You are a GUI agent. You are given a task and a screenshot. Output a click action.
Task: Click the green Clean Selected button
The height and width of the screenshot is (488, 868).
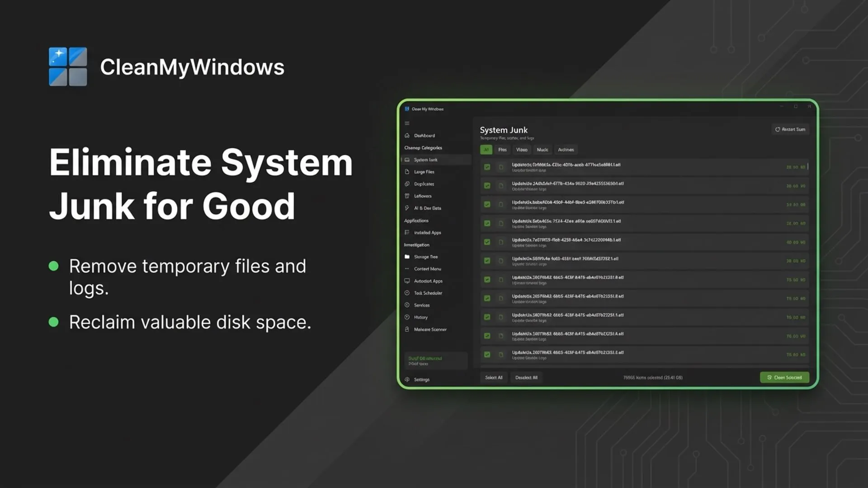pos(784,378)
